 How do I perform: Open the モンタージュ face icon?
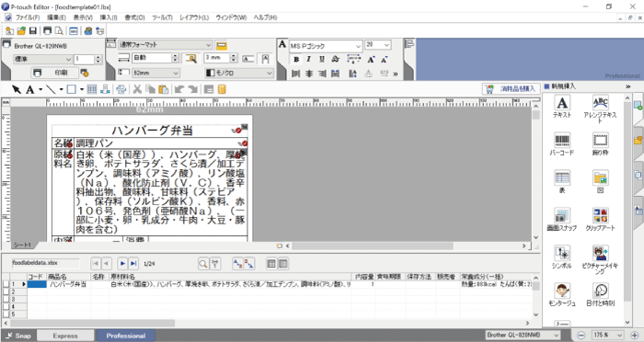point(562,295)
